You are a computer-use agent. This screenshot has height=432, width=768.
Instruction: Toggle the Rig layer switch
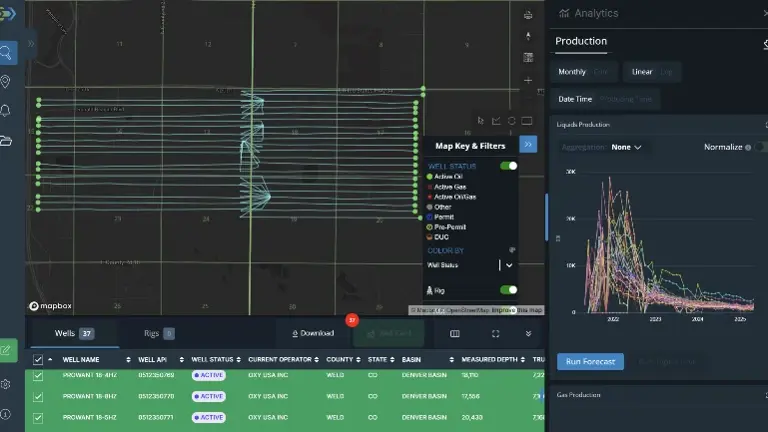(x=509, y=290)
